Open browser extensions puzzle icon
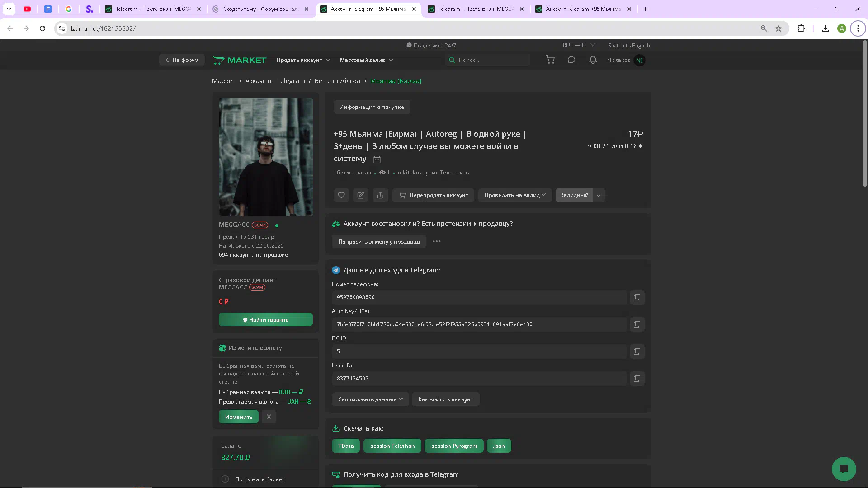868x488 pixels. (x=801, y=28)
